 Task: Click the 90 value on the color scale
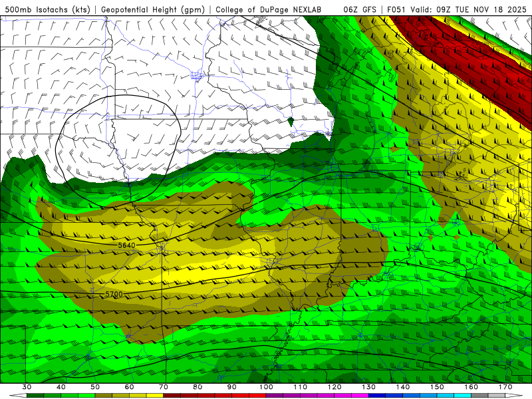(x=231, y=387)
